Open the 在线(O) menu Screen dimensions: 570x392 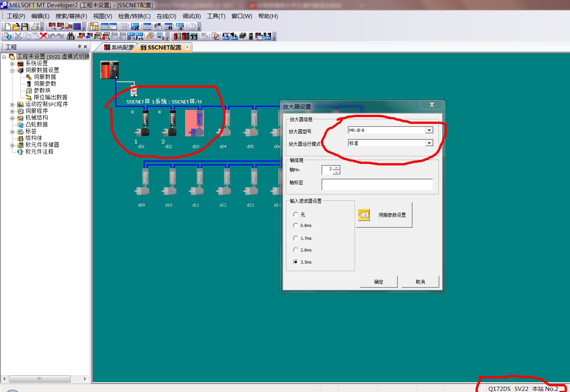tap(166, 16)
